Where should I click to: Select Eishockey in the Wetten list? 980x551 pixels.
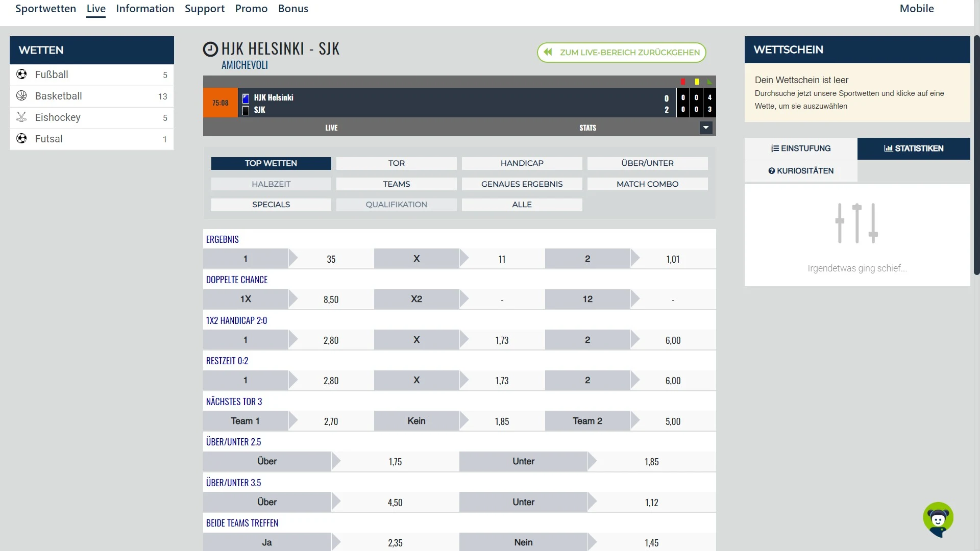(92, 117)
